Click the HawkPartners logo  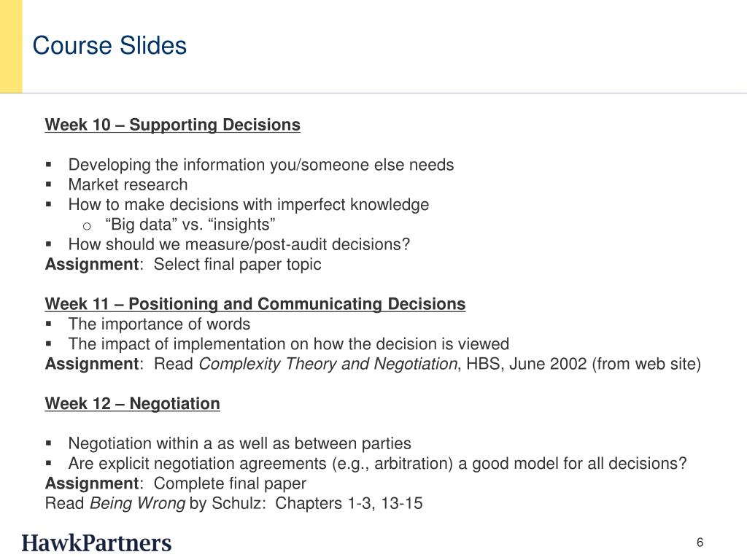[96, 543]
